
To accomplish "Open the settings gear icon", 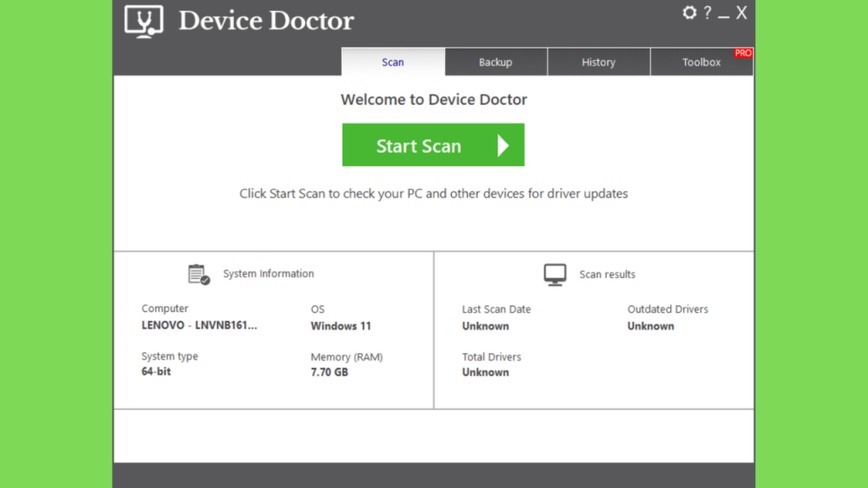I will (x=689, y=12).
